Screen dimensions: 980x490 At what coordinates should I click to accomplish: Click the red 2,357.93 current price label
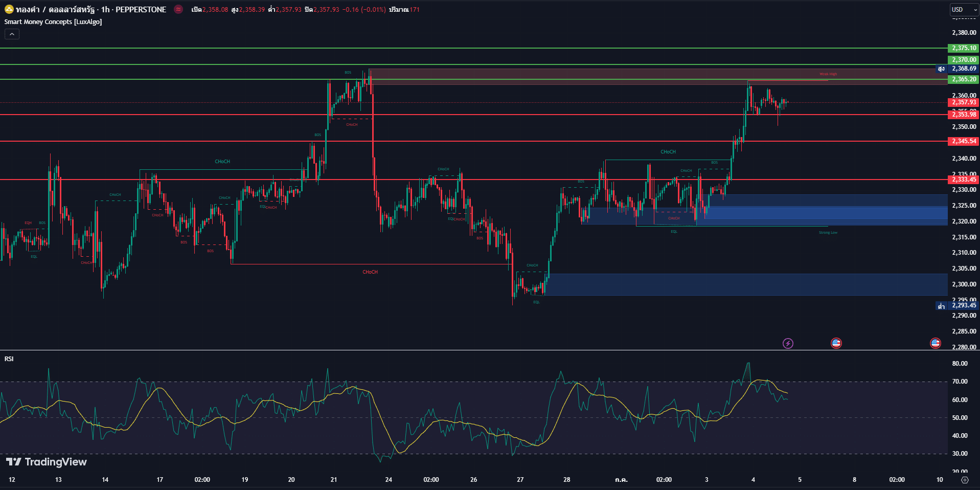[964, 102]
